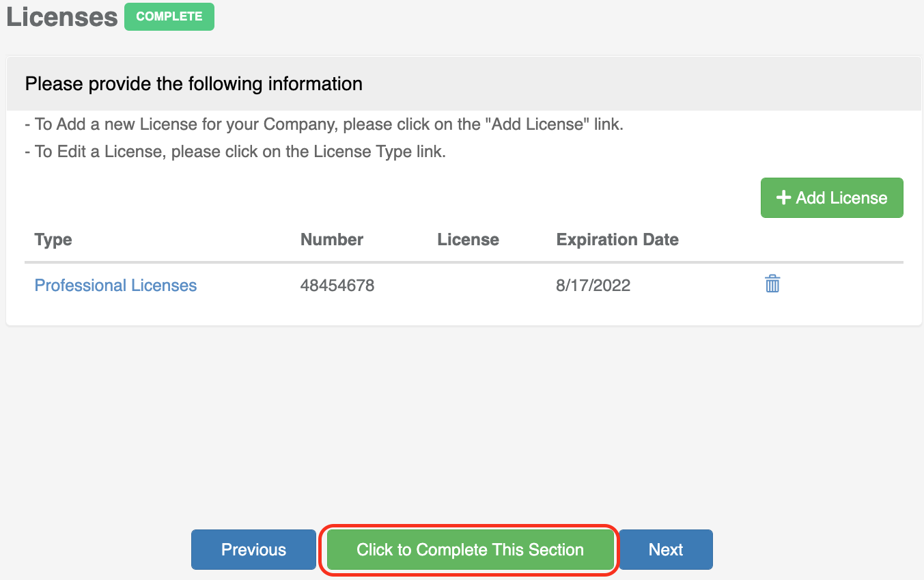924x580 pixels.
Task: Go to the Next section
Action: tap(665, 550)
